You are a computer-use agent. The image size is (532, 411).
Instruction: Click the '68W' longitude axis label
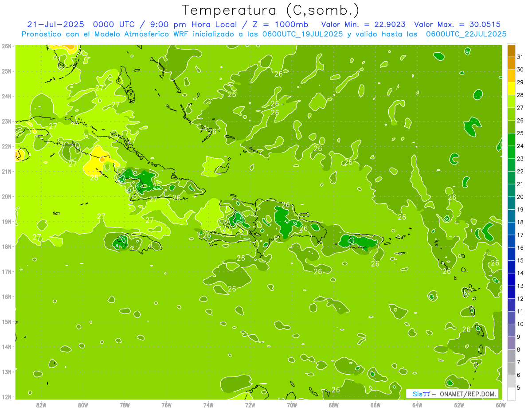[x=334, y=405]
